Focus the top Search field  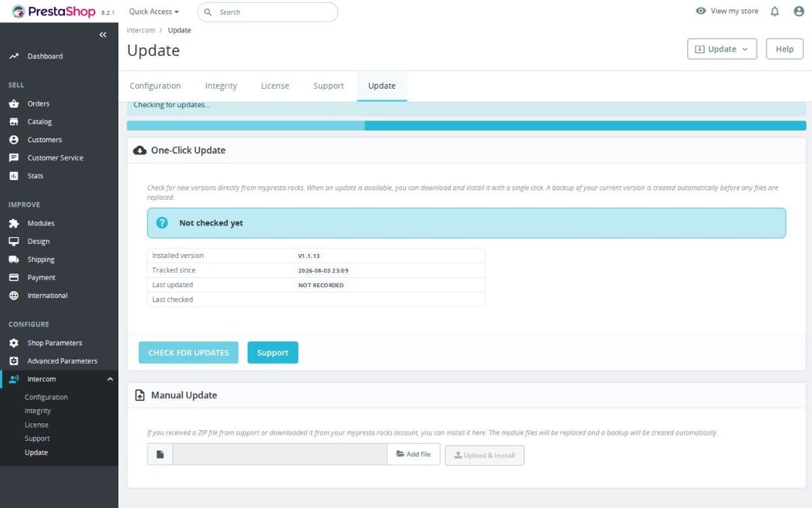click(x=267, y=12)
